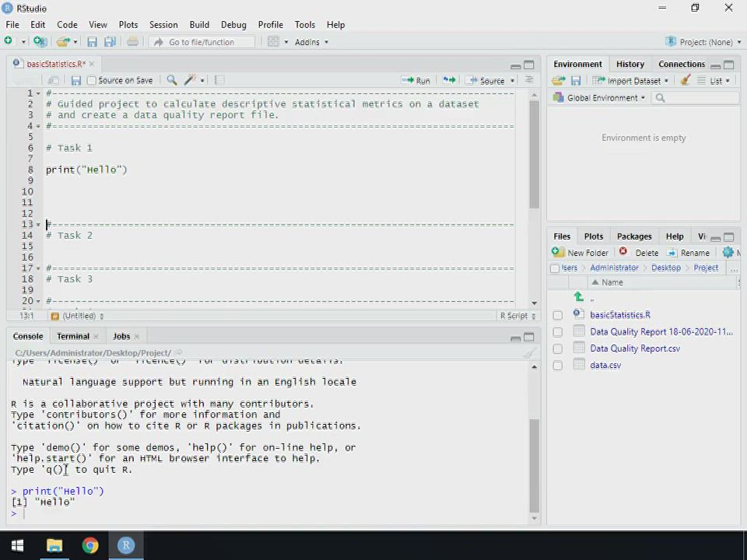Screen dimensions: 747x560
Task: Click the go to parent directory arrow
Action: click(578, 297)
